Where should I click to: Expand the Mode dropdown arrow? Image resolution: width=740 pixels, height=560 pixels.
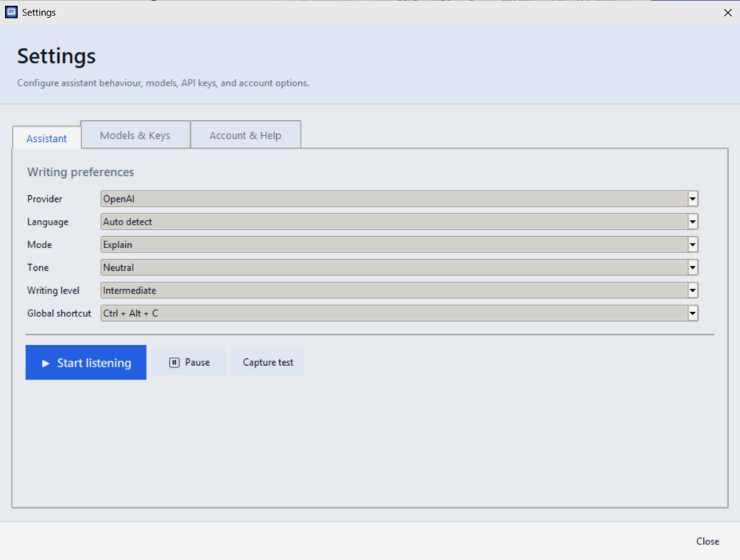(x=692, y=245)
